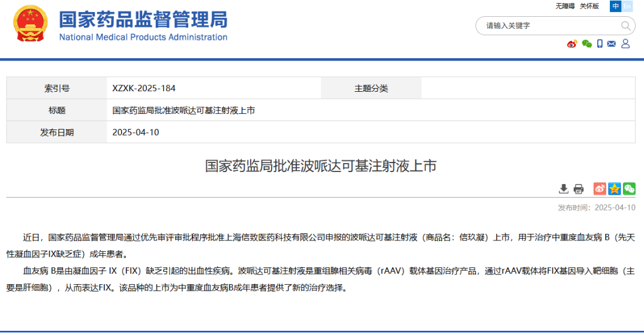Download the article using the download icon
This screenshot has height=334, width=644.
point(564,189)
